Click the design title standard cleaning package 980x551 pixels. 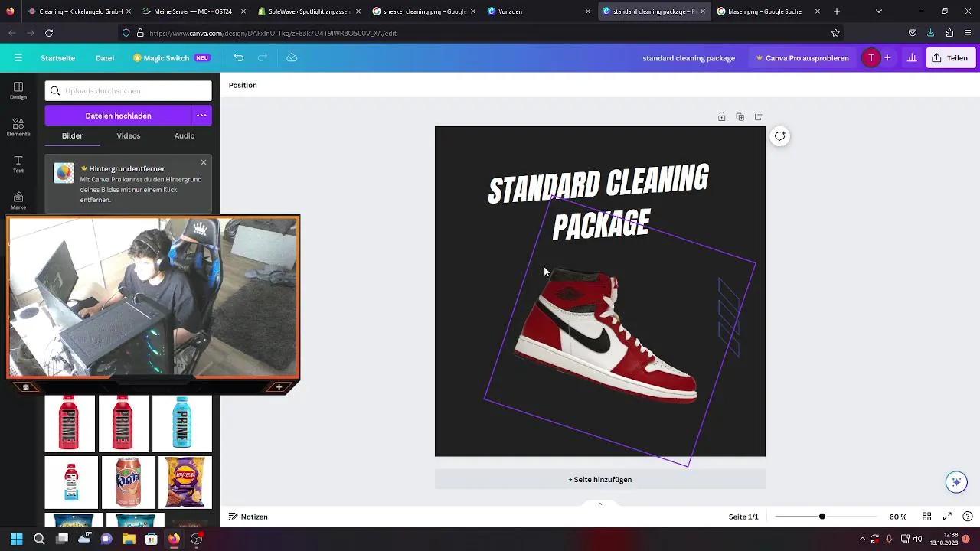[688, 57]
